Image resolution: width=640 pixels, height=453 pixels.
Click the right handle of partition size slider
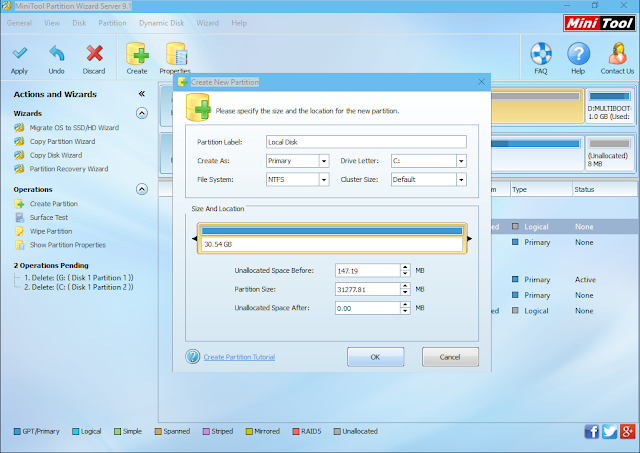pos(469,238)
